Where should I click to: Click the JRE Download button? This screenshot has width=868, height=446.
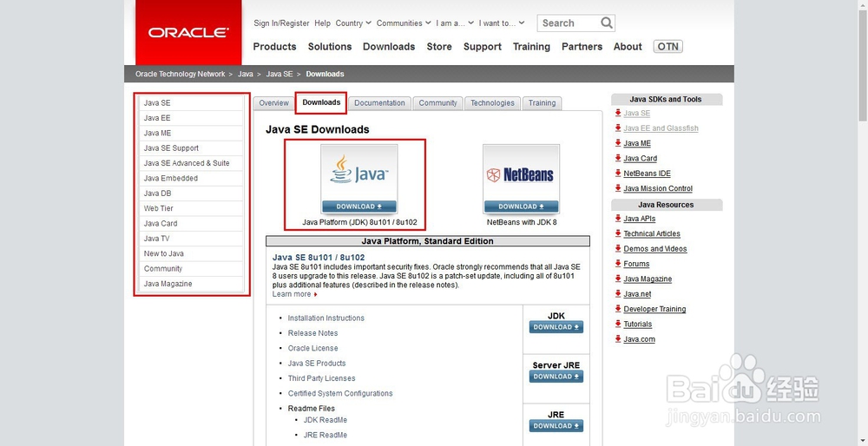(556, 425)
